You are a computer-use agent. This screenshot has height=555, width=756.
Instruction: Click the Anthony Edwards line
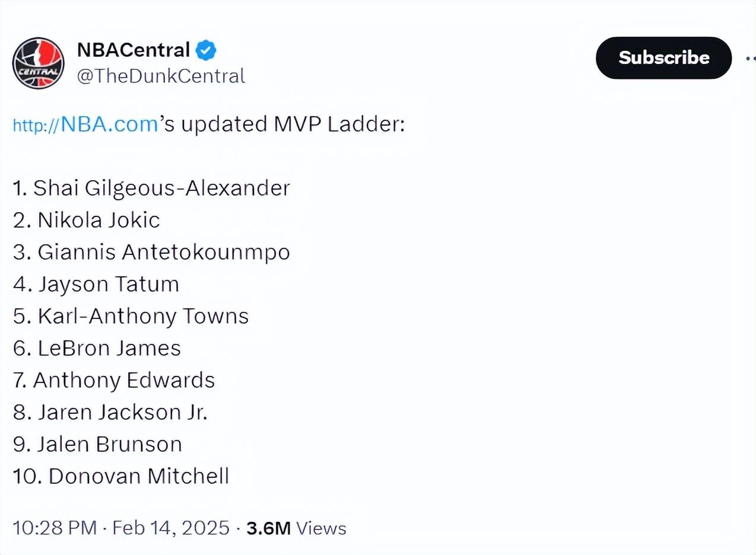(x=114, y=380)
